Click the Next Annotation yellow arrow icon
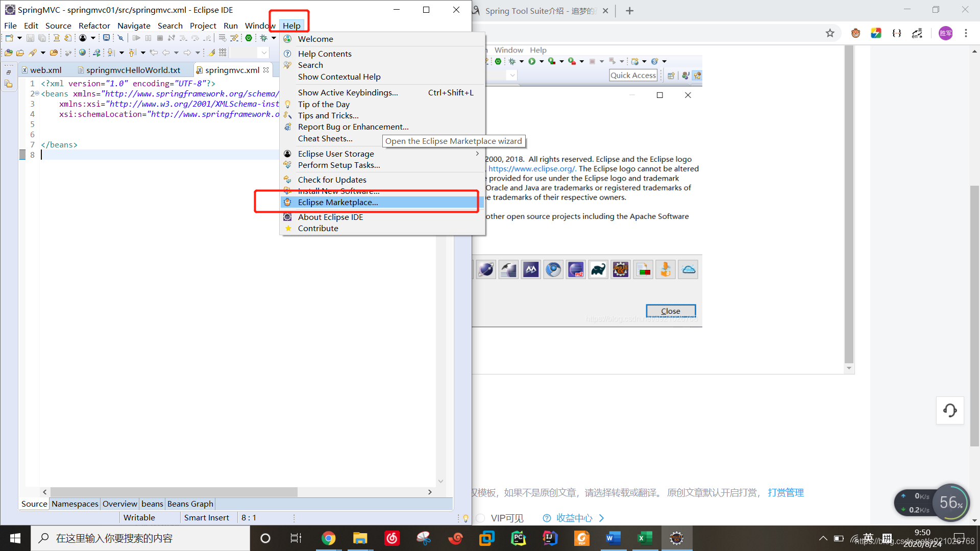The image size is (980, 551). pyautogui.click(x=111, y=53)
